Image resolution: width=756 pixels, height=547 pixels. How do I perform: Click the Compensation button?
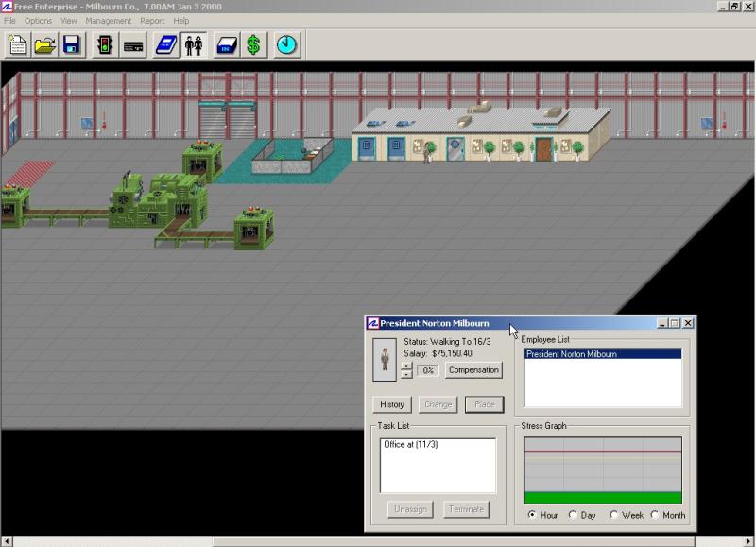(x=473, y=370)
